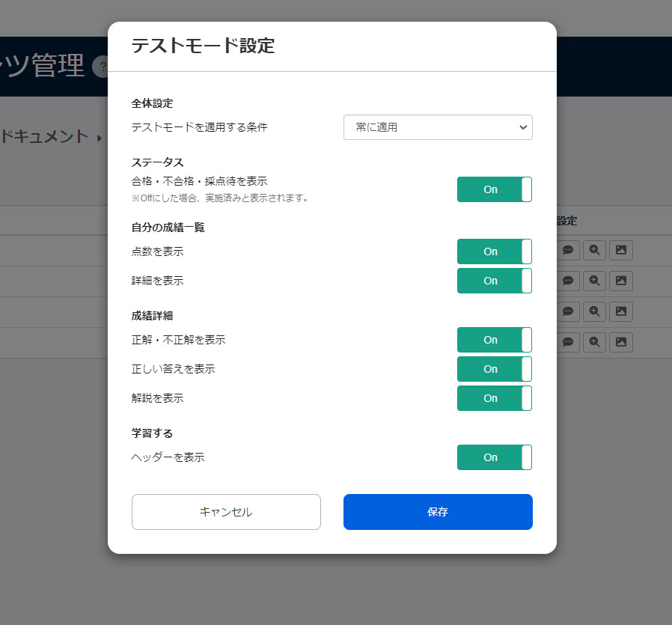The image size is (672, 625).
Task: Click the image icon in the second row
Action: pyautogui.click(x=620, y=281)
